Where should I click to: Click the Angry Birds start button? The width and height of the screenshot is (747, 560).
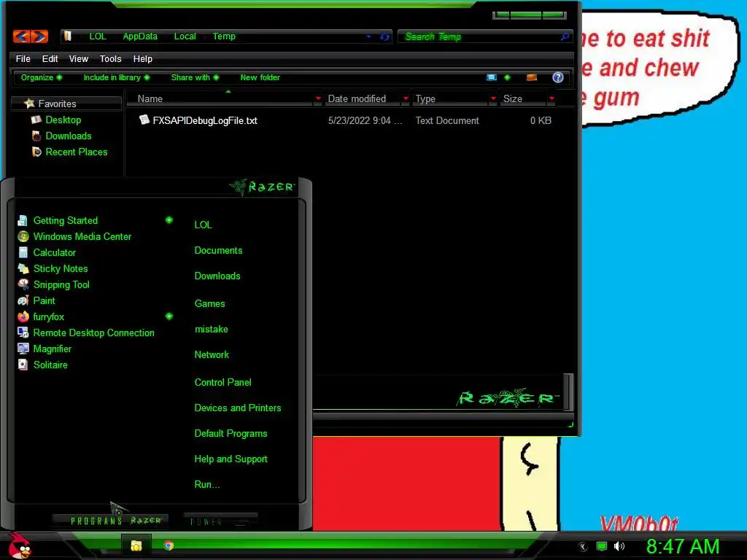tap(20, 545)
